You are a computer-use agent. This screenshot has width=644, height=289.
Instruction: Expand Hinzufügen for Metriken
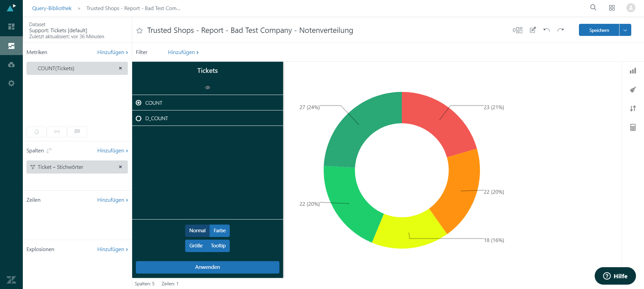pyautogui.click(x=112, y=52)
